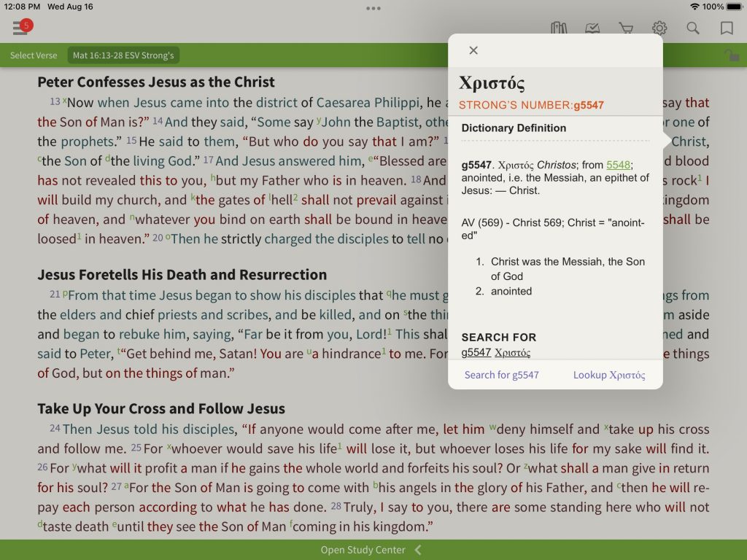747x560 pixels.
Task: Tap verse number 26
Action: click(x=42, y=467)
